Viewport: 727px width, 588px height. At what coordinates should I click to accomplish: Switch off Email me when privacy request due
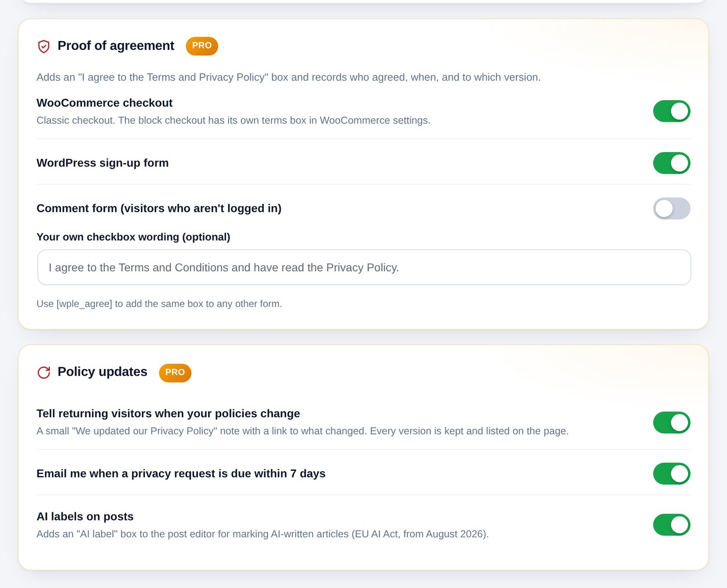(x=671, y=474)
